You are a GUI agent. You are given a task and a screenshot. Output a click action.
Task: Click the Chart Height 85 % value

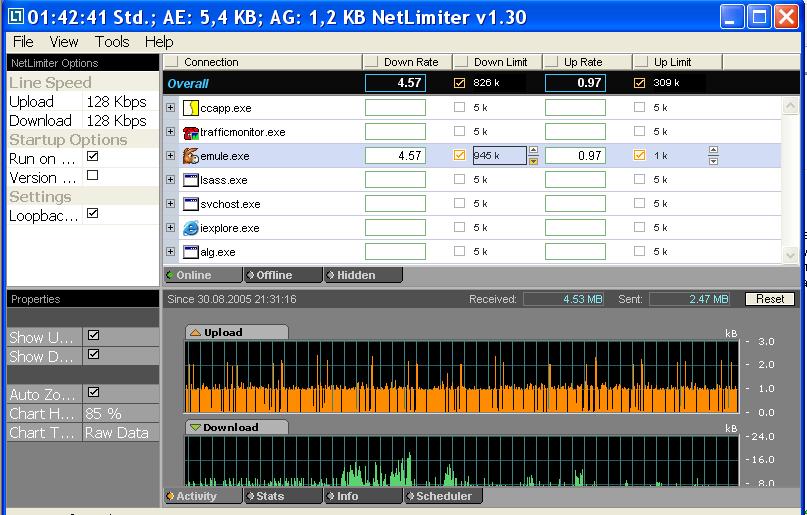pos(120,414)
